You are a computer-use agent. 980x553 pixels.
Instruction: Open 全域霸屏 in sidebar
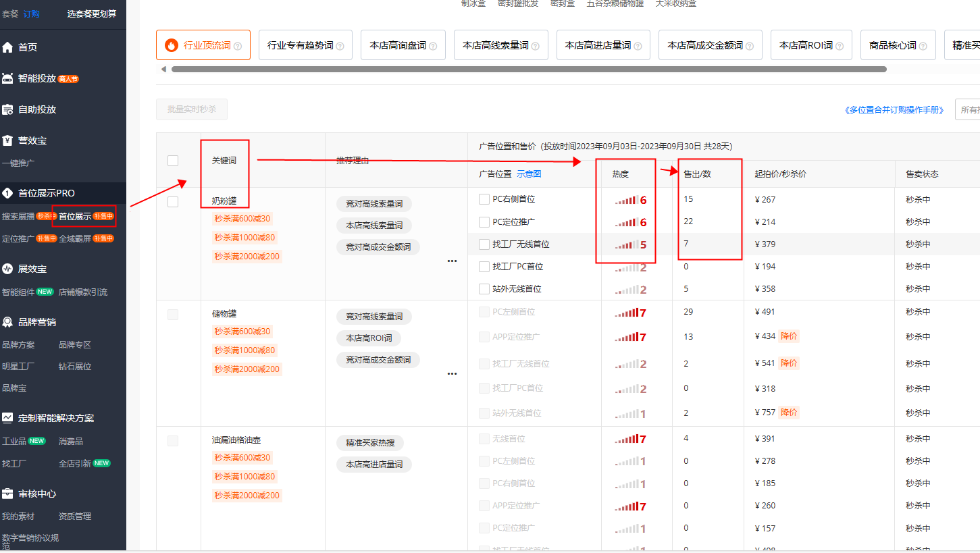pos(74,238)
